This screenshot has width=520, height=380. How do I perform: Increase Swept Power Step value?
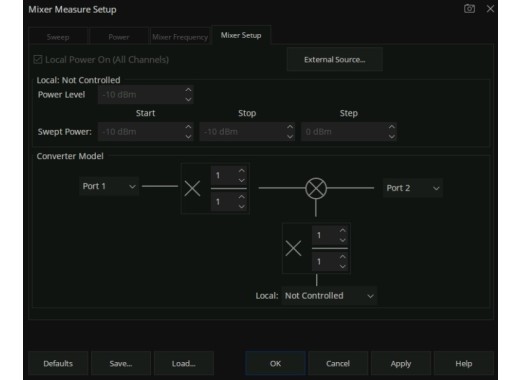(392, 127)
